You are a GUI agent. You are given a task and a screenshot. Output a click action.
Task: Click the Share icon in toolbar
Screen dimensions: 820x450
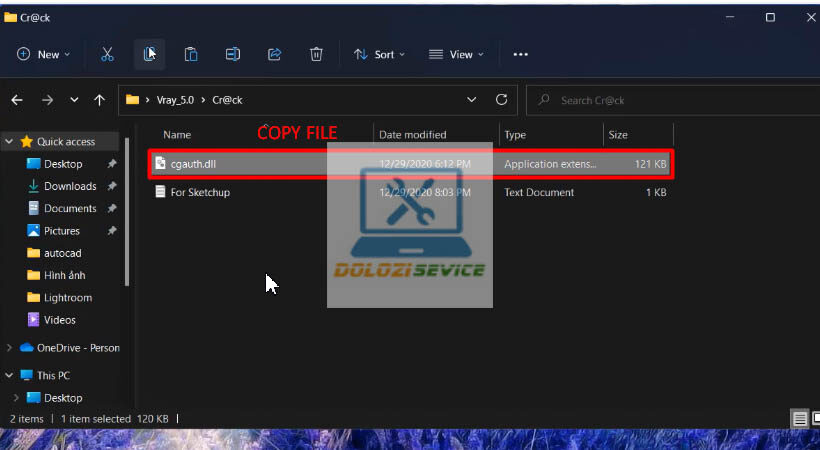[274, 54]
